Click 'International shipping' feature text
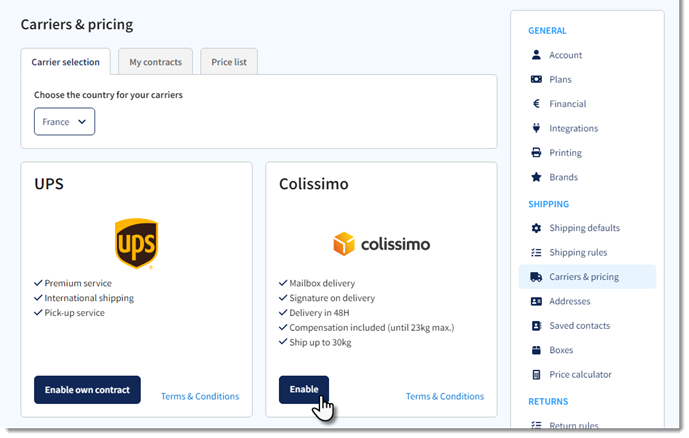This screenshot has height=438, width=689. [x=89, y=298]
